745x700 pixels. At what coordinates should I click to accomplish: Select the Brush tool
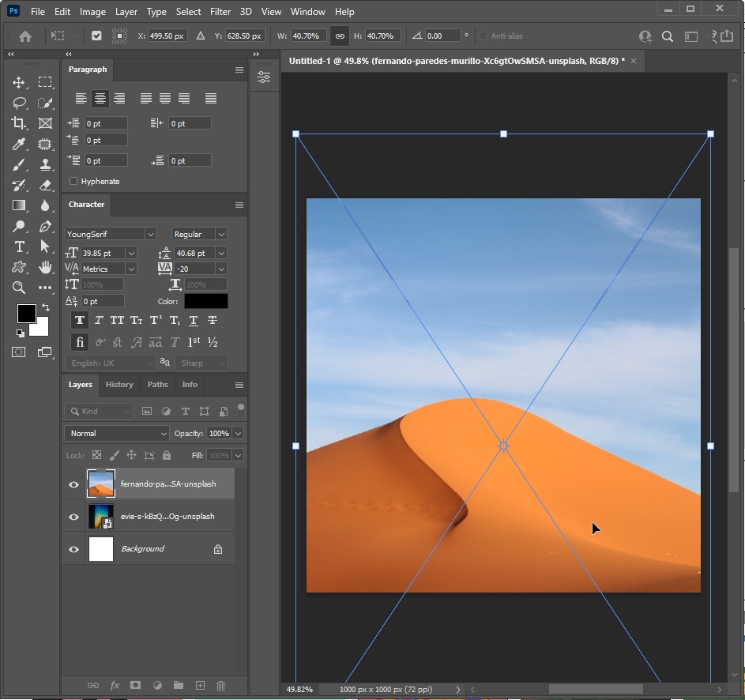pos(18,164)
